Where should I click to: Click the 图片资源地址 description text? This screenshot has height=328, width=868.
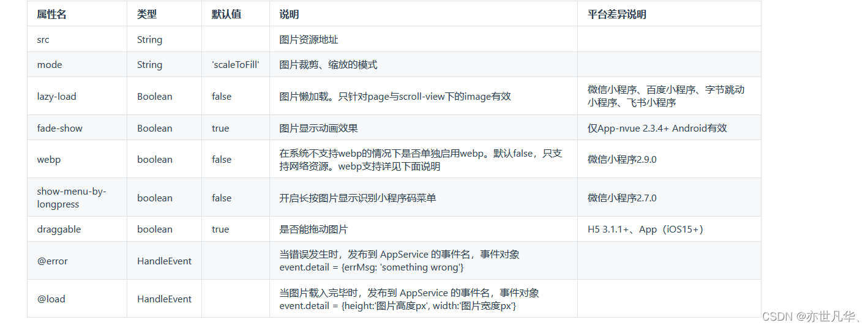309,40
